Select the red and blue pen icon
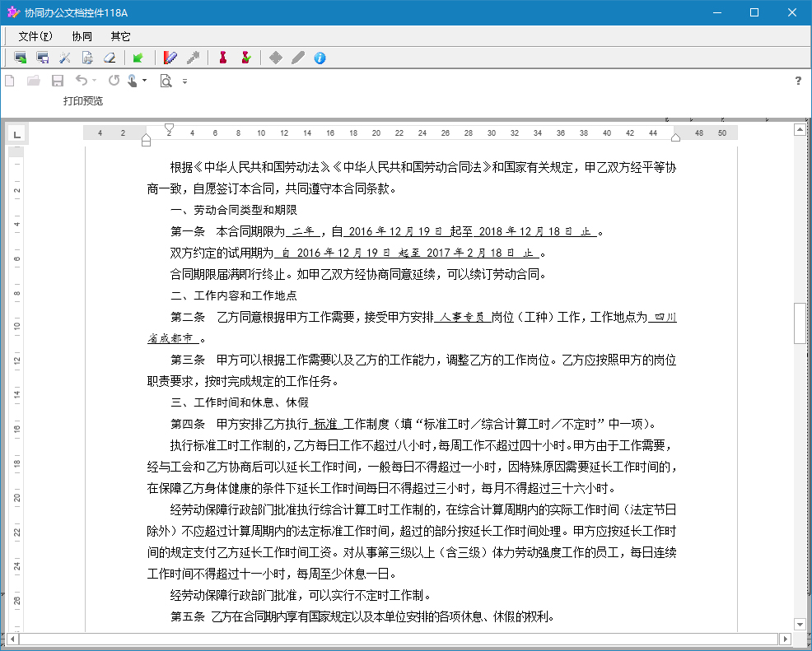Screen dimensions: 812x651 click(170, 58)
